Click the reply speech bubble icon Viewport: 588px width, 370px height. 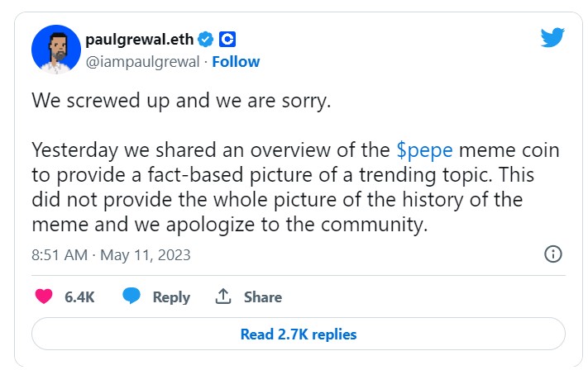[x=131, y=296]
